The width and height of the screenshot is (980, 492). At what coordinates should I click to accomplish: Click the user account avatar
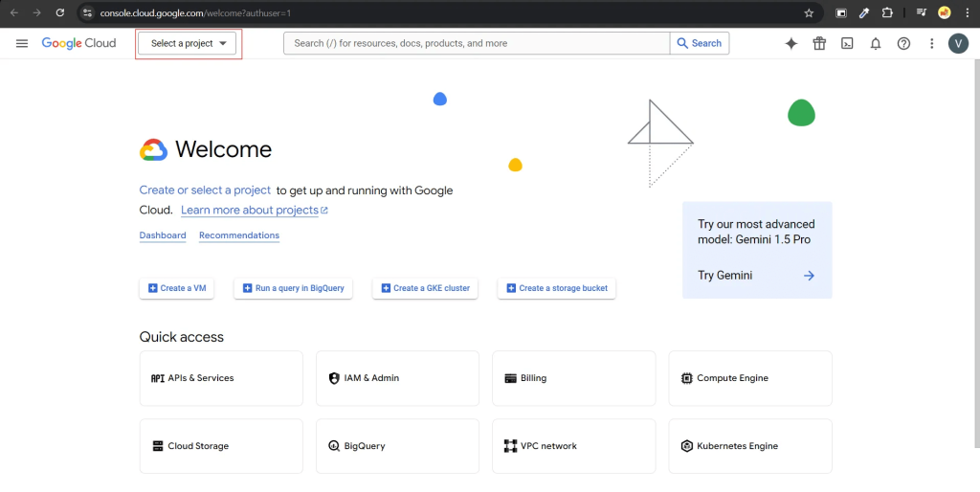pos(958,43)
